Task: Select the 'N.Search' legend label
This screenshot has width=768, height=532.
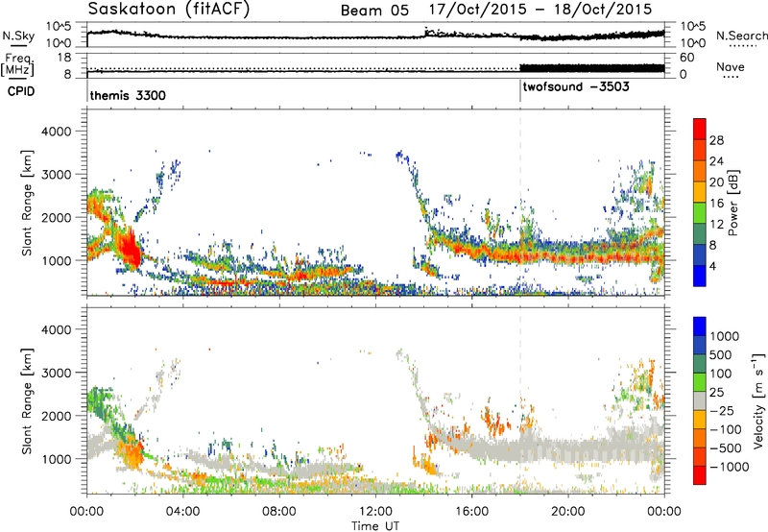Action: (x=741, y=36)
